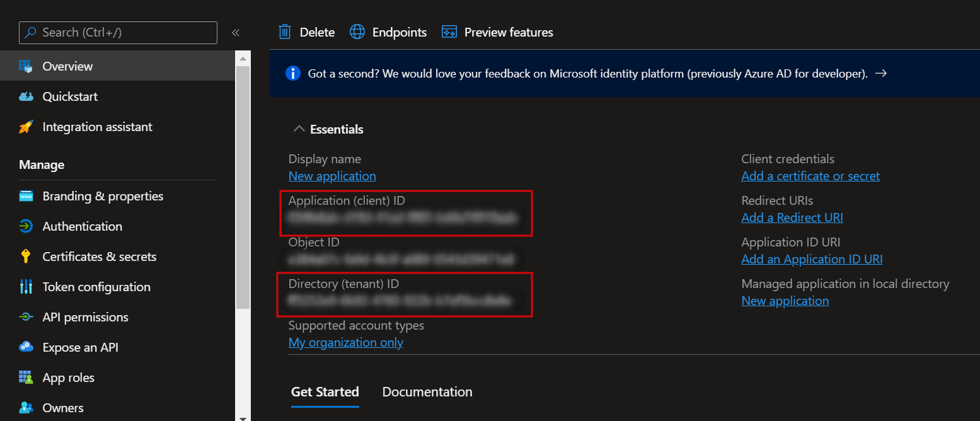Viewport: 980px width, 421px height.
Task: Open the New application display name link
Action: (x=332, y=176)
